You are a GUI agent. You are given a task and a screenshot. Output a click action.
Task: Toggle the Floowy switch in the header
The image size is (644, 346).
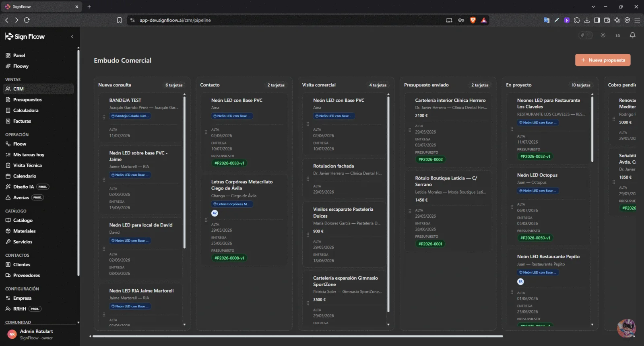pyautogui.click(x=586, y=35)
